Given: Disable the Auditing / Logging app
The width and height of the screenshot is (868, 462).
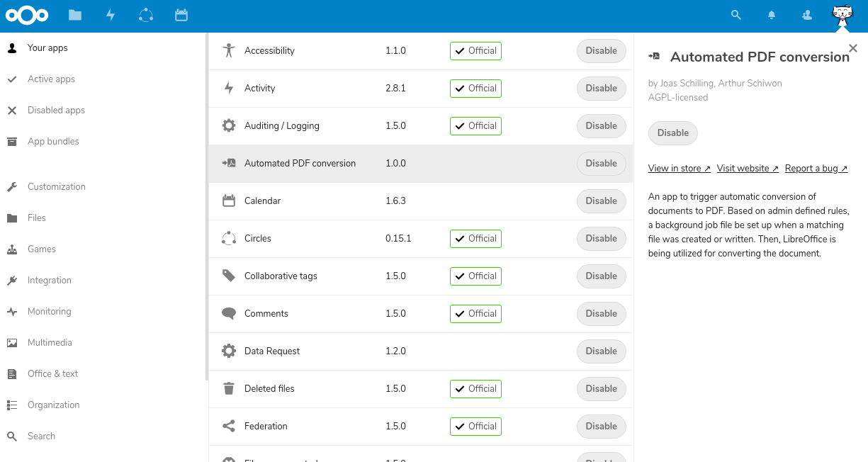Looking at the screenshot, I should point(602,125).
